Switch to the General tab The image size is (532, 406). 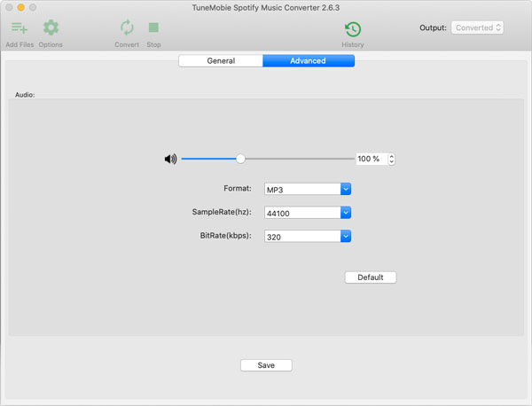221,60
